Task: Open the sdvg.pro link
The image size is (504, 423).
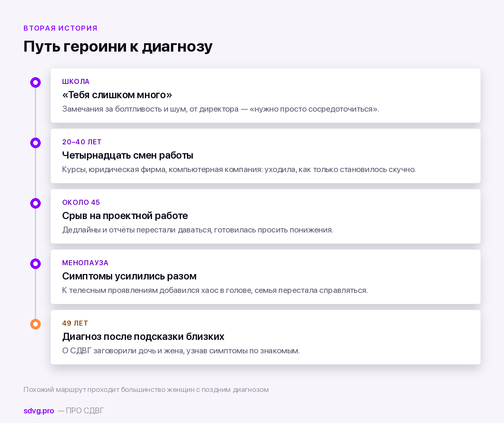Action: [39, 411]
